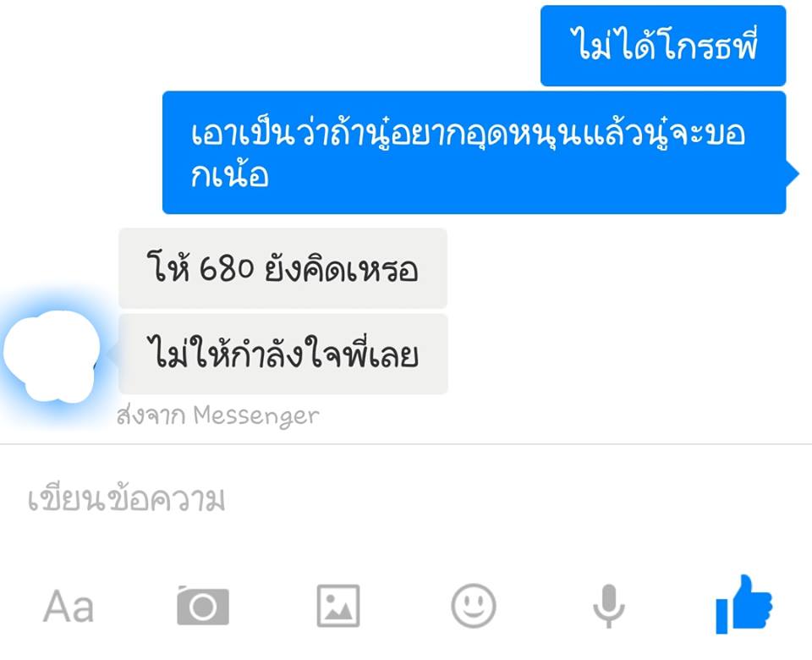Open the photo gallery picker icon
Screen dimensions: 812x660
point(338,606)
